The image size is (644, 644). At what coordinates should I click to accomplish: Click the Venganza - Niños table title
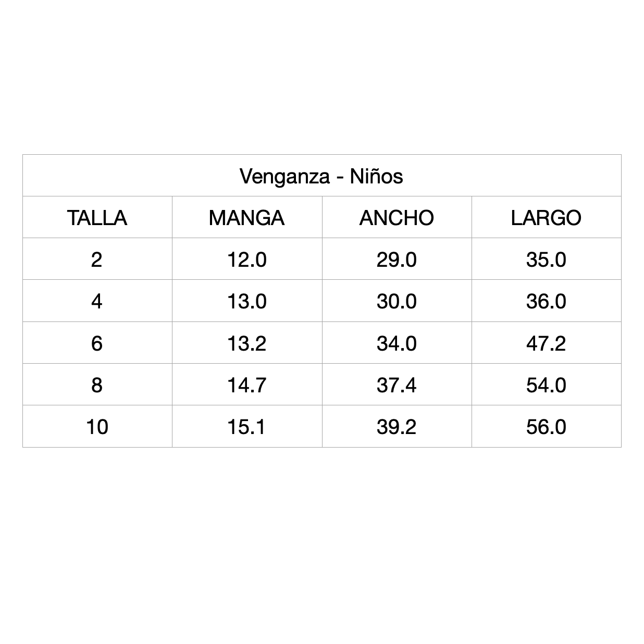tap(321, 176)
